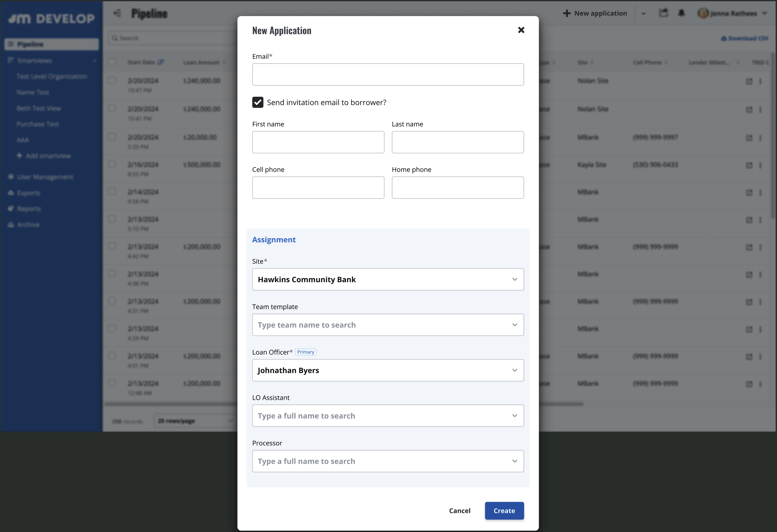777x532 pixels.
Task: Click the plus icon for New application
Action: (566, 13)
